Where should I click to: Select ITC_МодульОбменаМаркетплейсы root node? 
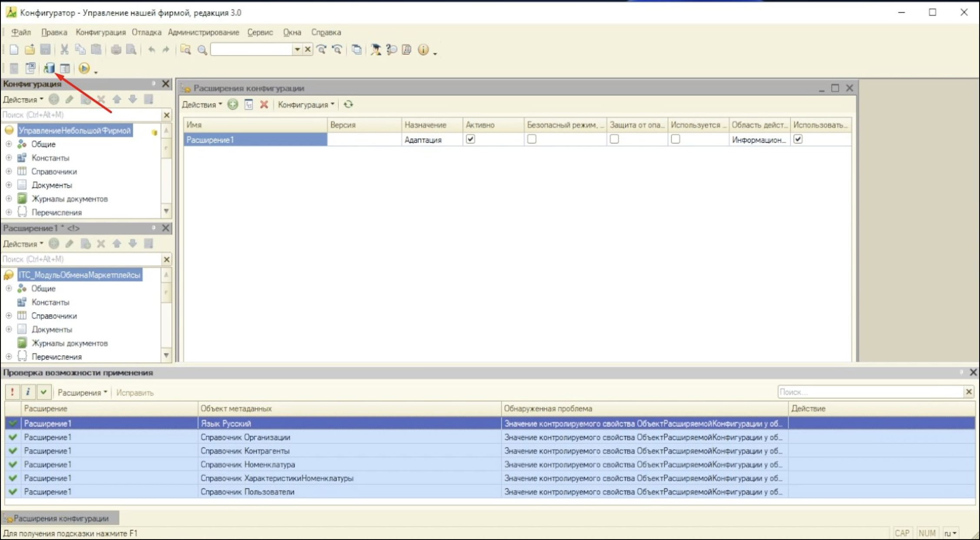[79, 275]
